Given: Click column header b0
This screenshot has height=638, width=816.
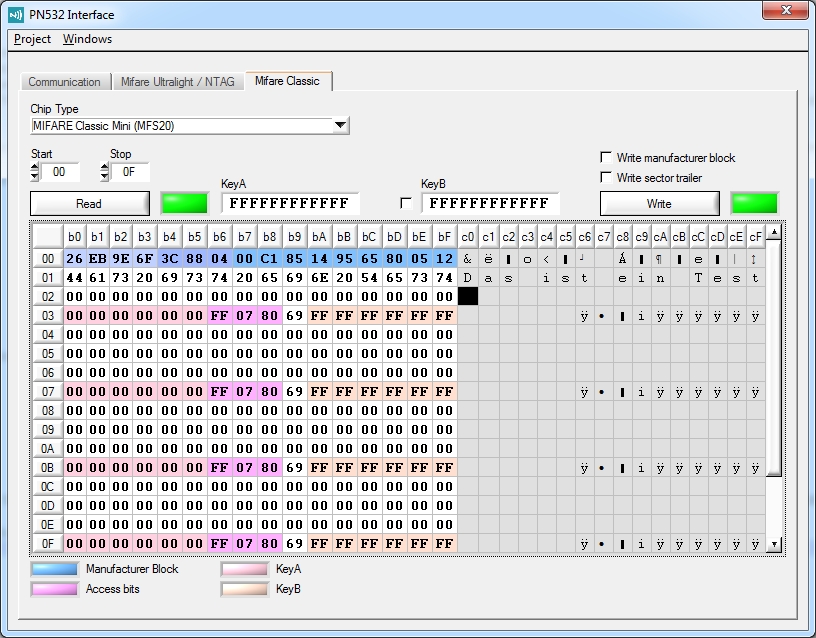Looking at the screenshot, I should pos(74,237).
